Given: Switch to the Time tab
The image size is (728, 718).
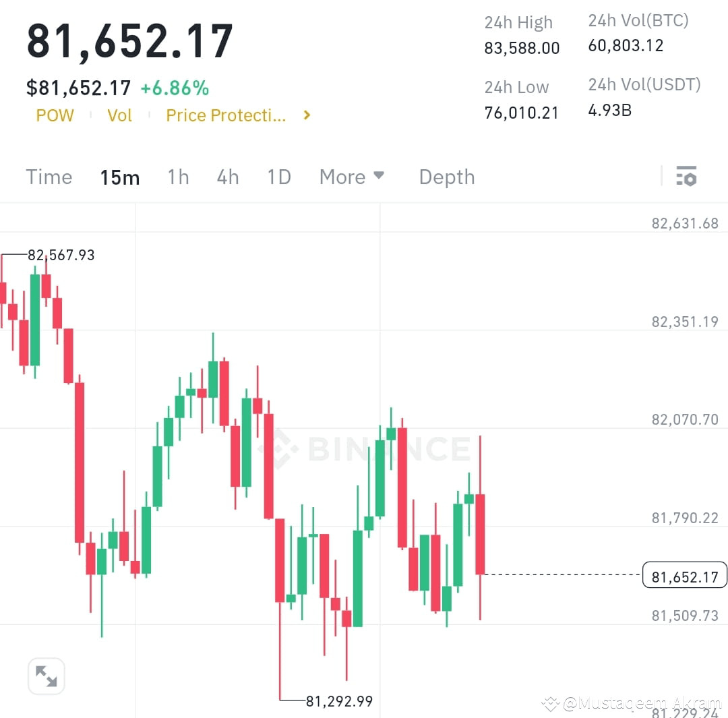Looking at the screenshot, I should pyautogui.click(x=49, y=177).
